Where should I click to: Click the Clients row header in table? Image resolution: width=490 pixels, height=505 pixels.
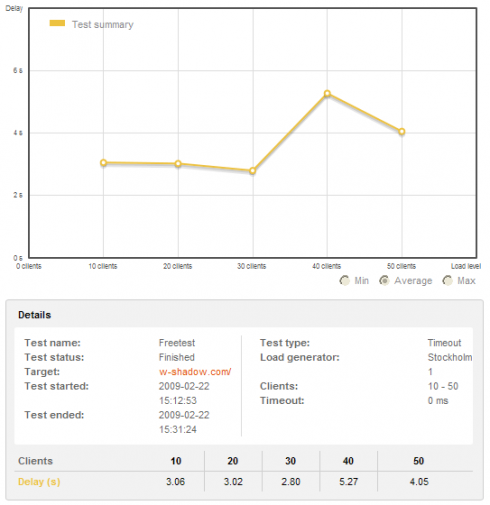(35, 461)
